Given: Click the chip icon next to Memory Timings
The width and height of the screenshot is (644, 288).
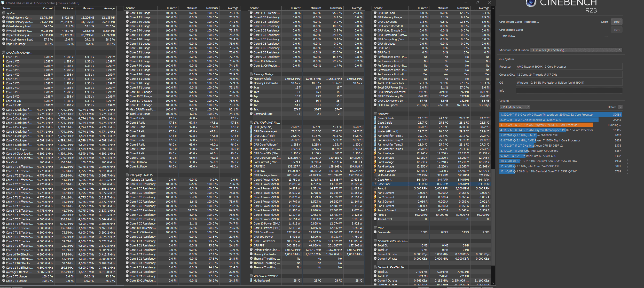Looking at the screenshot, I should pyautogui.click(x=251, y=74).
